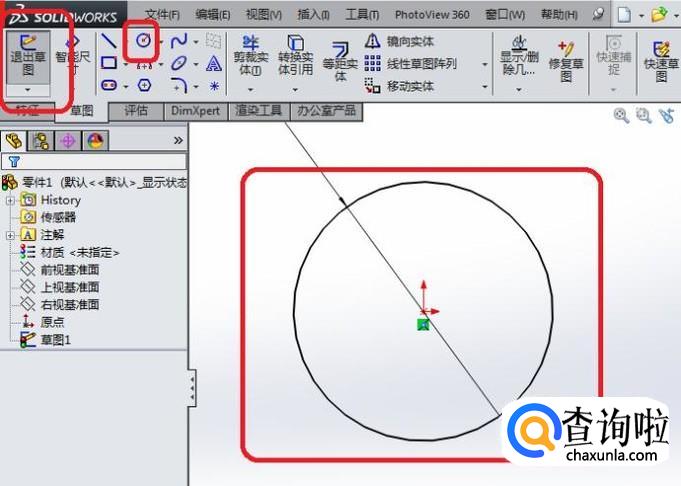Open Move Entities dropdown arrow
Viewport: 681px width, 486px height.
click(485, 87)
